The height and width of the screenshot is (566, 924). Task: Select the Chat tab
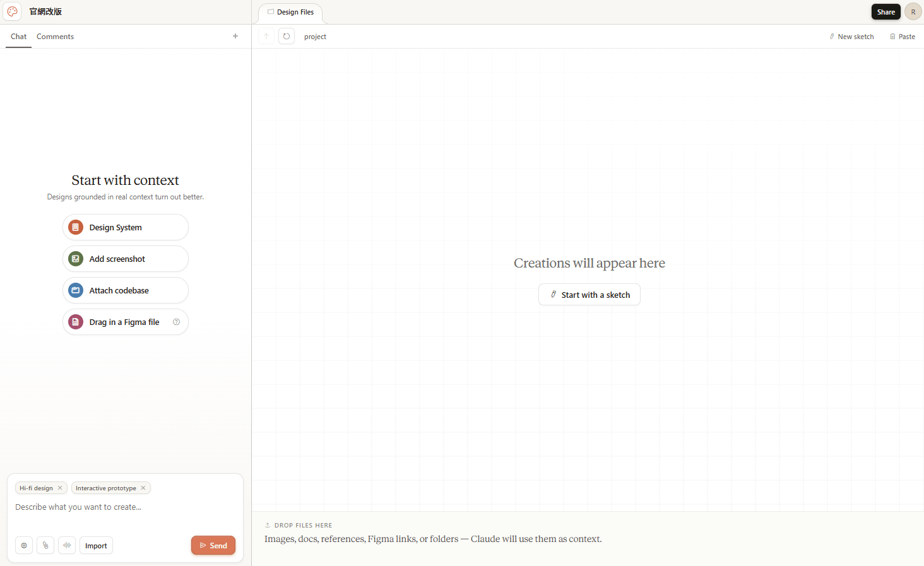coord(18,37)
